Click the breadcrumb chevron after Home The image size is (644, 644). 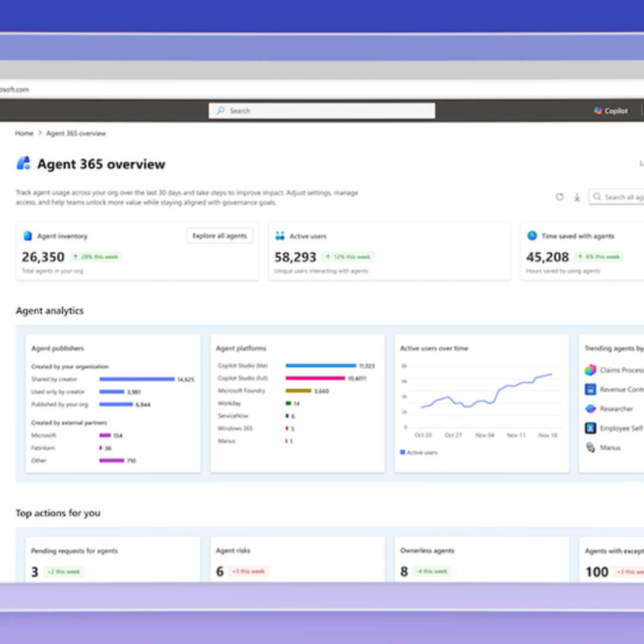click(x=40, y=133)
